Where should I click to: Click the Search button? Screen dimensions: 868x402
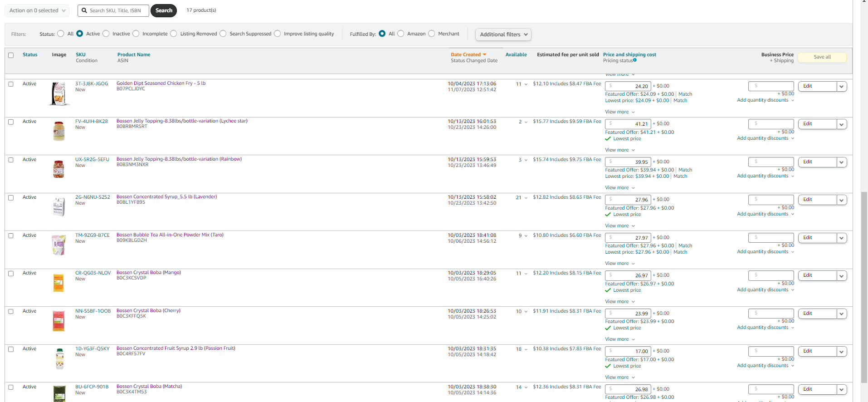(x=164, y=10)
